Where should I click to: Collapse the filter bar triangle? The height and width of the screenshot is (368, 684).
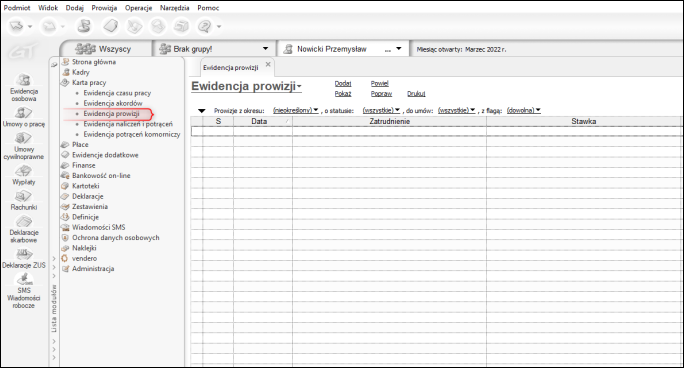[202, 111]
